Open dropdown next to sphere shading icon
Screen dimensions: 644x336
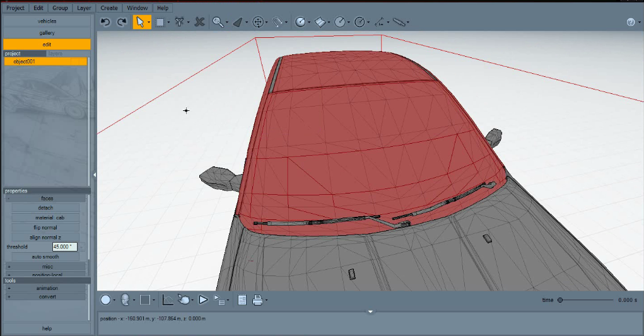pyautogui.click(x=114, y=300)
